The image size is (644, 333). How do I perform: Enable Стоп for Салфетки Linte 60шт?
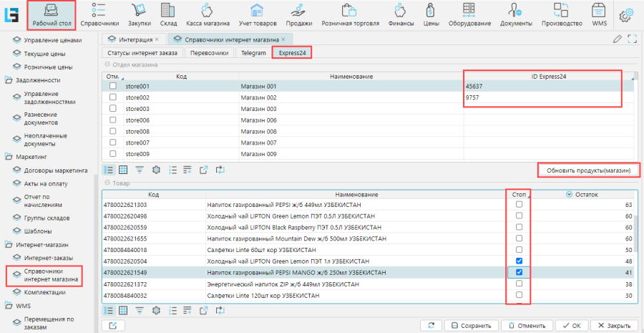click(x=519, y=249)
